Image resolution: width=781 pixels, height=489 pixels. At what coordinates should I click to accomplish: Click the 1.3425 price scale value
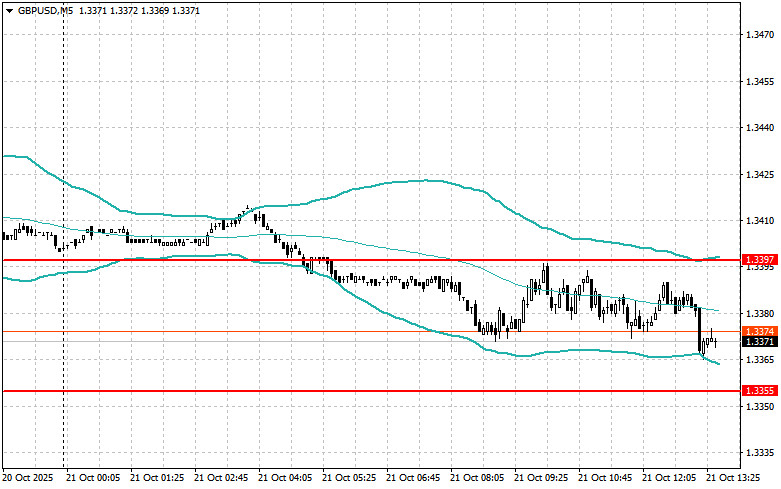click(x=760, y=174)
